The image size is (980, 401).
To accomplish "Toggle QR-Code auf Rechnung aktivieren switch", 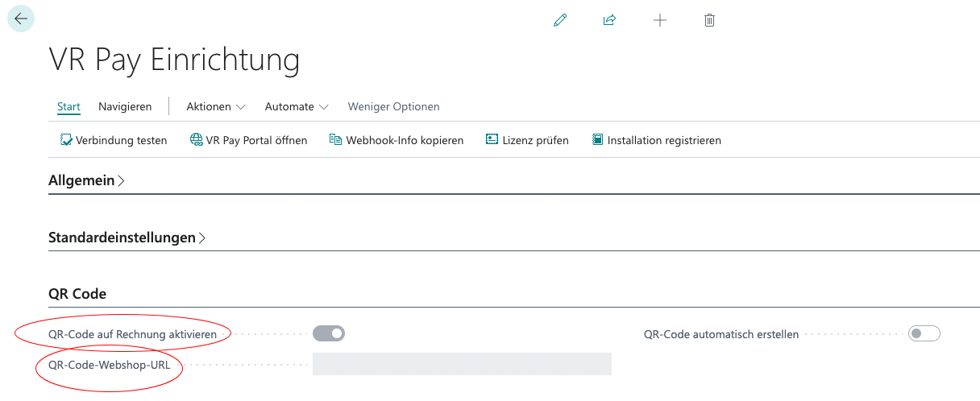I will [x=329, y=333].
